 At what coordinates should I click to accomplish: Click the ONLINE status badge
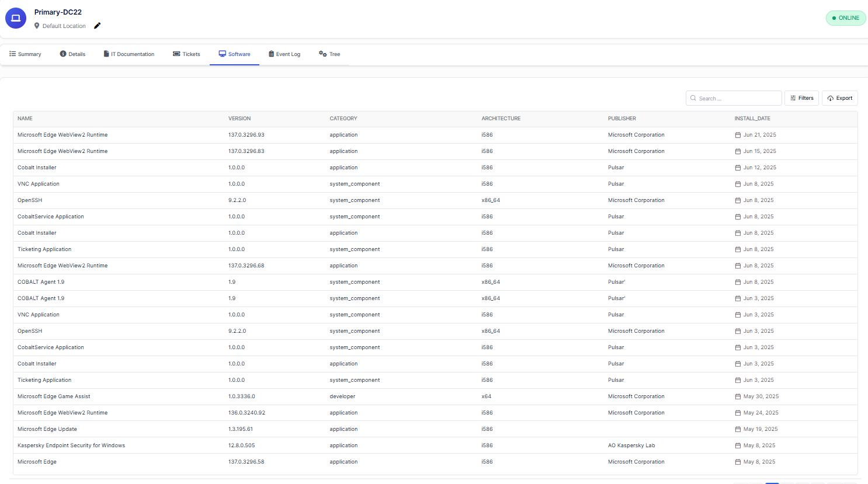(846, 18)
